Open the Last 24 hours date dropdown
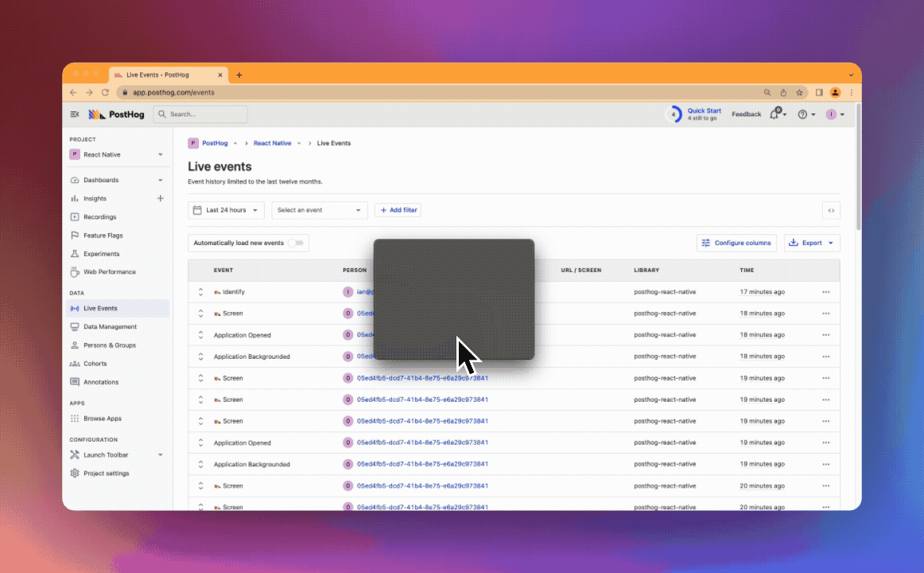The width and height of the screenshot is (924, 573). pos(226,210)
